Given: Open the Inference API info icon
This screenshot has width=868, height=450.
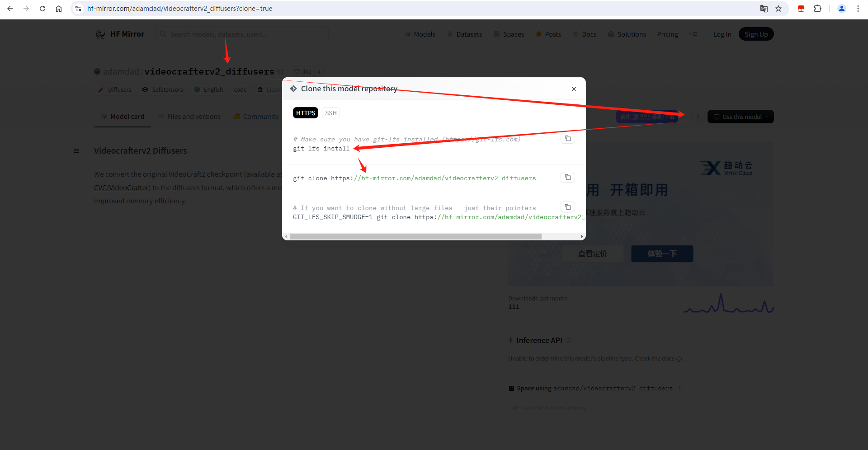Looking at the screenshot, I should (x=568, y=340).
